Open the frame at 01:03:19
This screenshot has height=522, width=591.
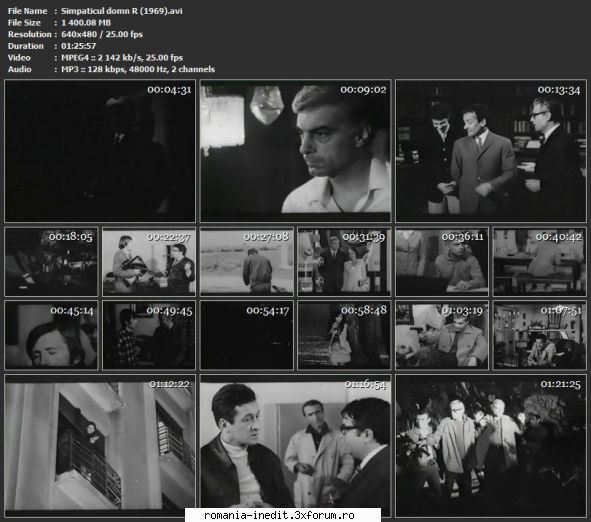[x=442, y=335]
